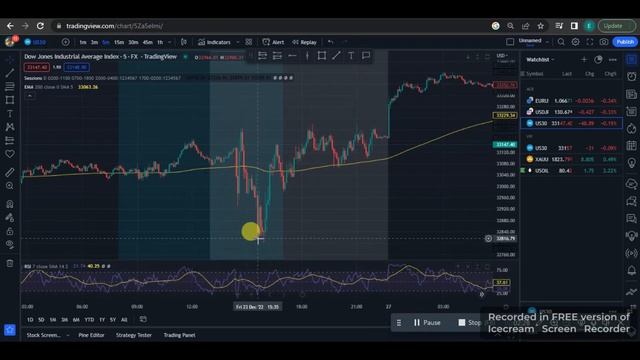Select rectangle tool in floating drawing toolbar
Viewport: 640px width, 360px height.
pyautogui.click(x=322, y=56)
